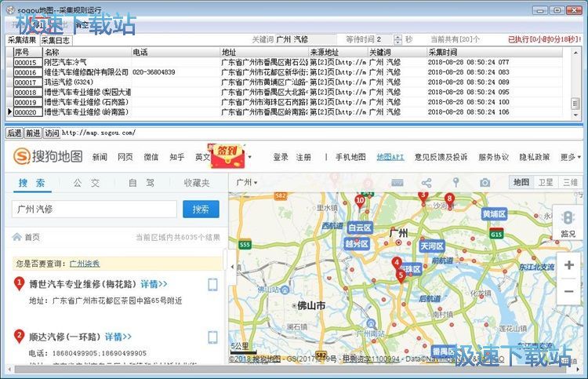Click the camera screenshot icon on map
This screenshot has width=588, height=379.
[485, 183]
